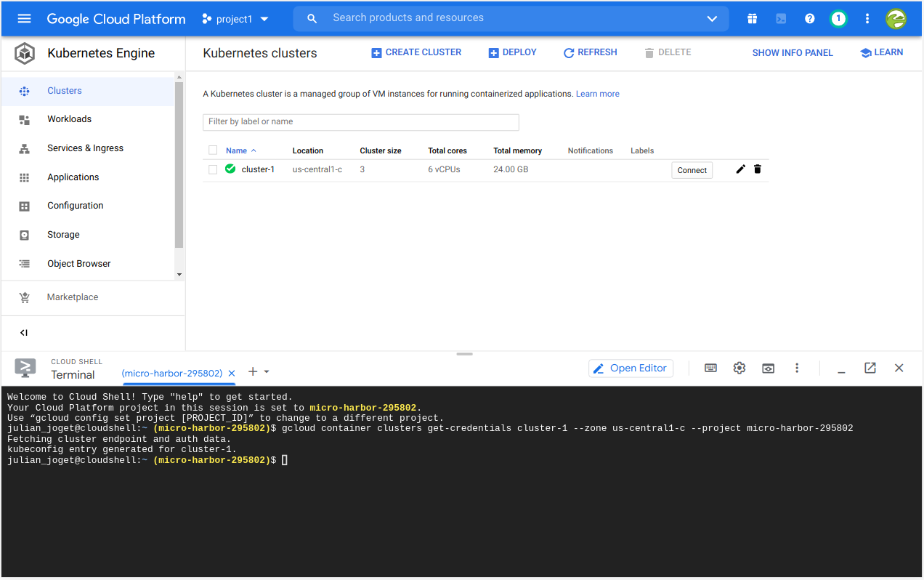Open Services & Ingress sidebar item
924x580 pixels.
point(85,148)
